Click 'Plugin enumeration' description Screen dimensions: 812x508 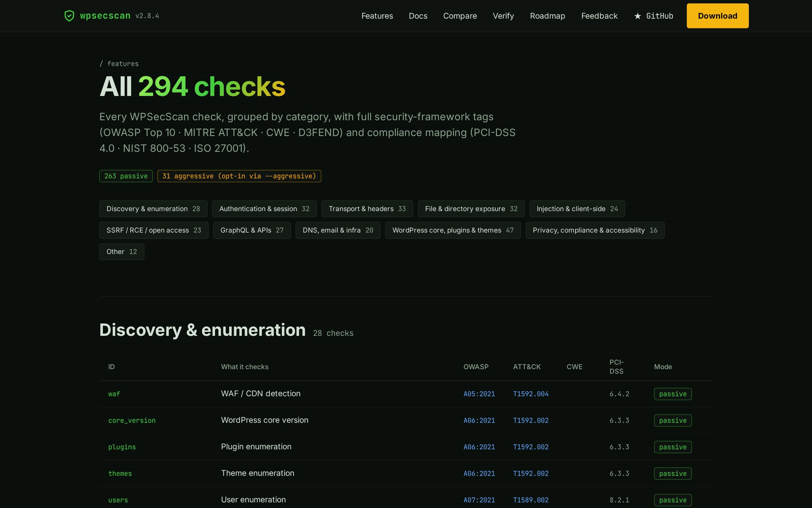pyautogui.click(x=256, y=446)
